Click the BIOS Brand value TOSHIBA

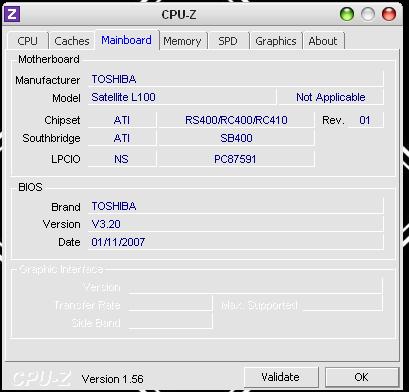point(236,206)
